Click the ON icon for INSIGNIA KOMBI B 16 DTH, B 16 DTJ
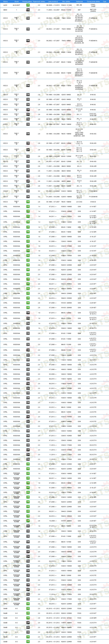Screen dimensions: 109x644 (x=28, y=526)
